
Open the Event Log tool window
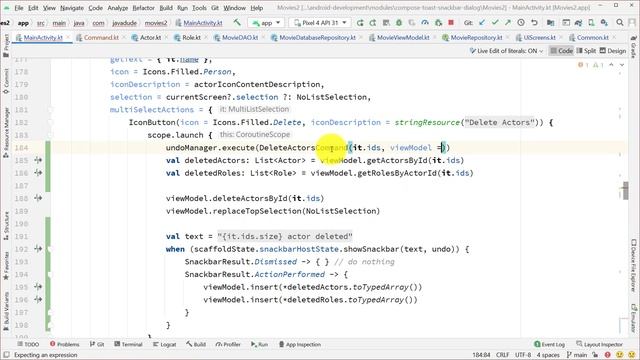(549, 344)
